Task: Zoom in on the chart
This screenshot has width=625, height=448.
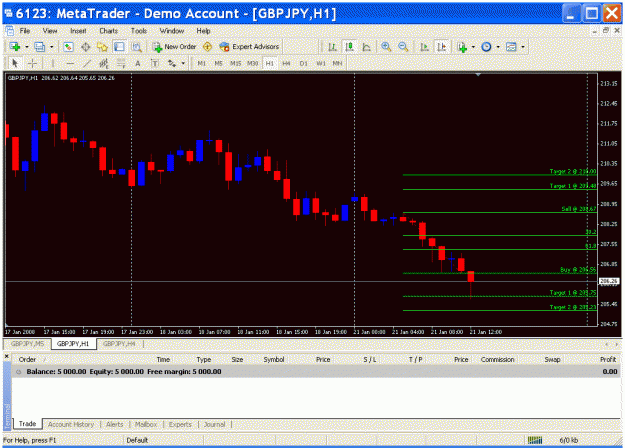Action: pos(386,47)
